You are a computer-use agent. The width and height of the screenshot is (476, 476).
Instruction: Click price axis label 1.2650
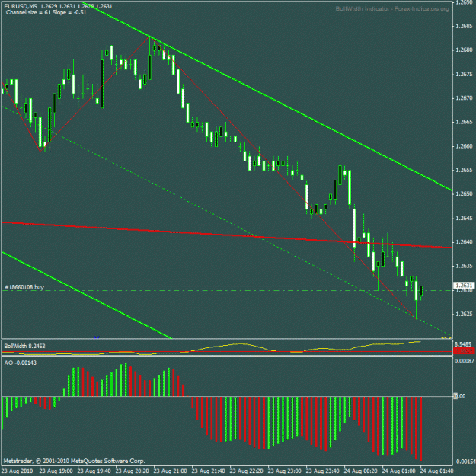click(464, 193)
